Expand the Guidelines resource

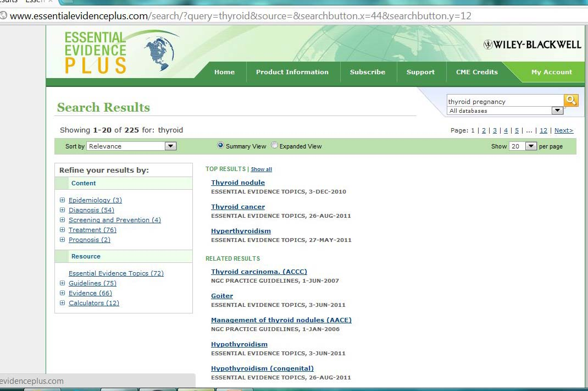coord(62,283)
